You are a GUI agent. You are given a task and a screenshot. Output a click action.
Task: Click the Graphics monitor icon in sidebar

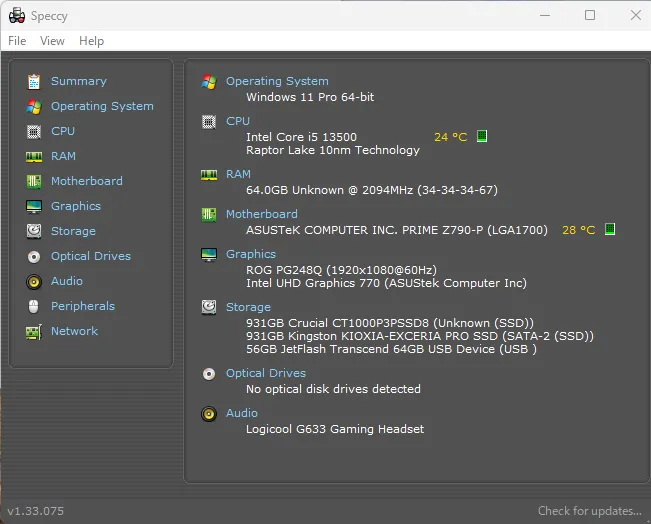34,206
